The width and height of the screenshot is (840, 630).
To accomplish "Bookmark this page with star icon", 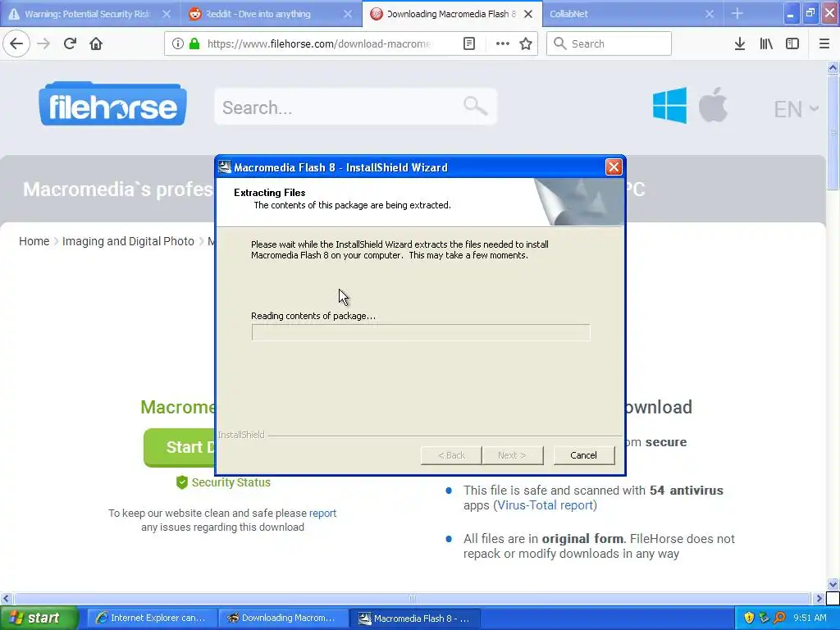I will coord(526,43).
